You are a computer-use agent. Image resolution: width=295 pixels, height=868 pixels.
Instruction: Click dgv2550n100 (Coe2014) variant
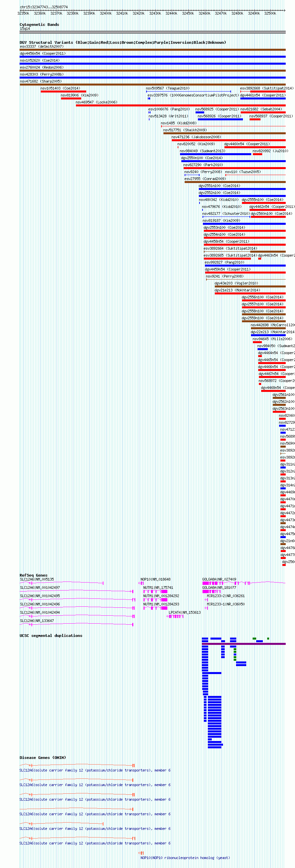pyautogui.click(x=233, y=161)
